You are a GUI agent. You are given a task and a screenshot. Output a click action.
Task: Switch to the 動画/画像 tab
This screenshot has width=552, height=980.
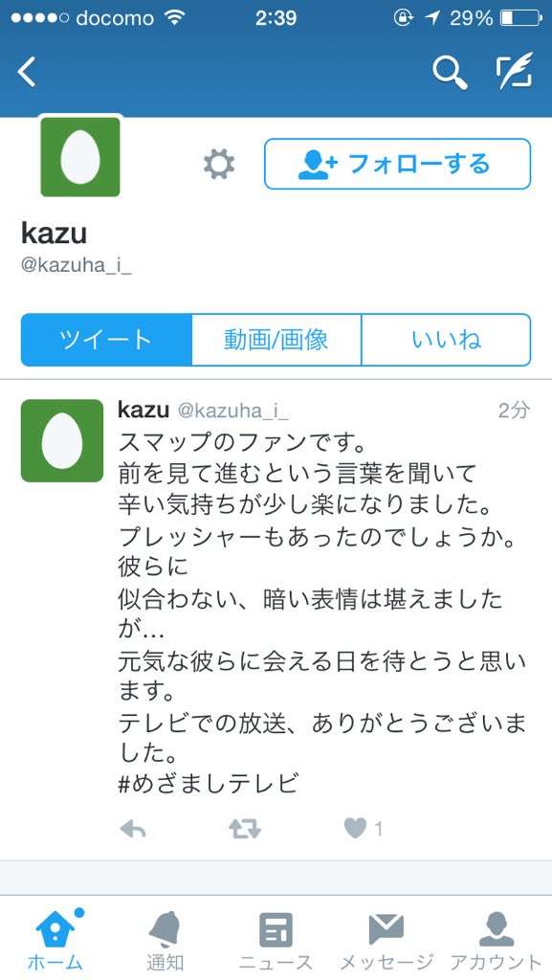point(276,340)
